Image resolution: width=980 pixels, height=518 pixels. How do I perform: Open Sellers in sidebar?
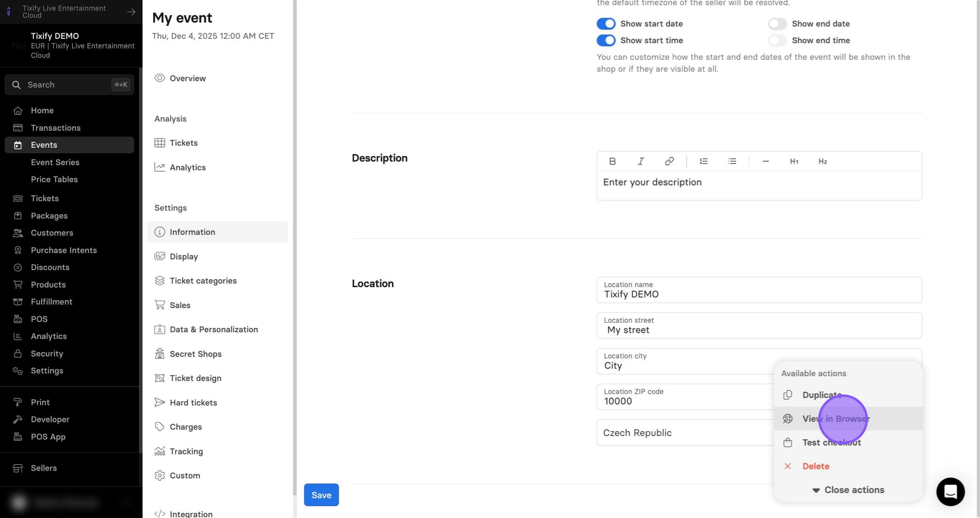click(x=69, y=468)
